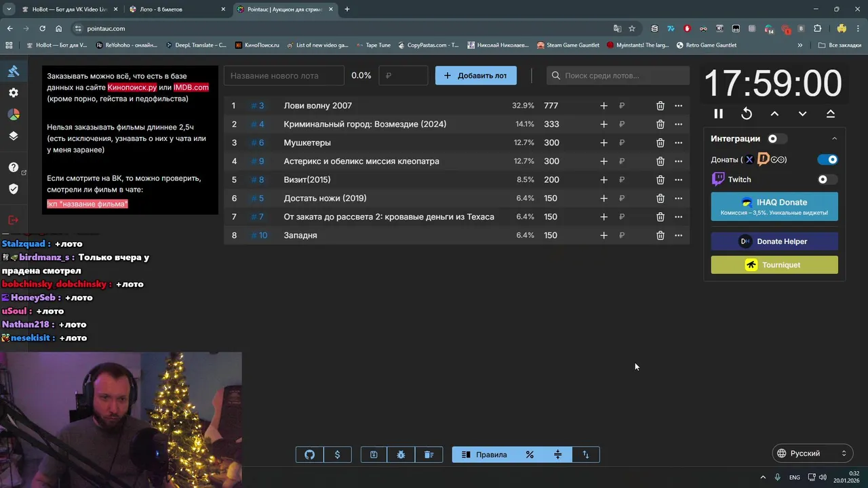This screenshot has width=868, height=488.
Task: Show hidden system tray icons
Action: pos(763,477)
